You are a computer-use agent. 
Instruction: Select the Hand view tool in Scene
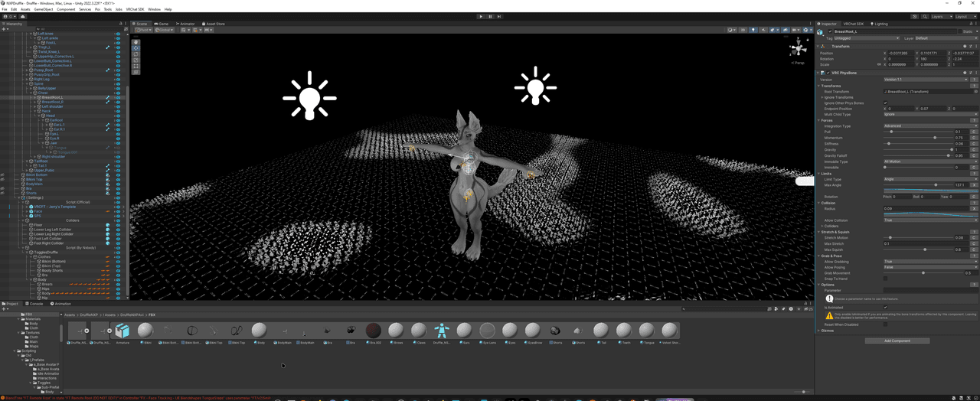(136, 42)
